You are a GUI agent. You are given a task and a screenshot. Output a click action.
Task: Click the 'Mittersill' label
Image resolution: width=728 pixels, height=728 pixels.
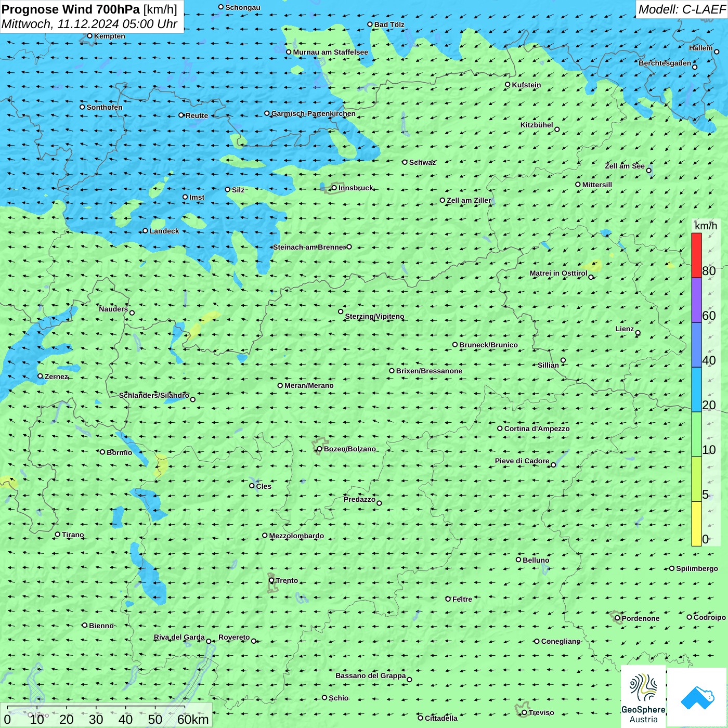(597, 185)
